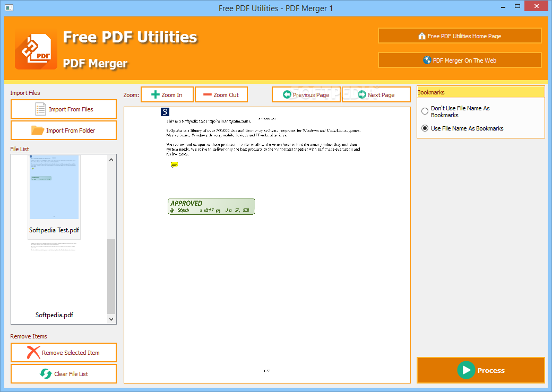This screenshot has height=392, width=552.
Task: Click the window system menu icon in title bar
Action: click(10, 8)
